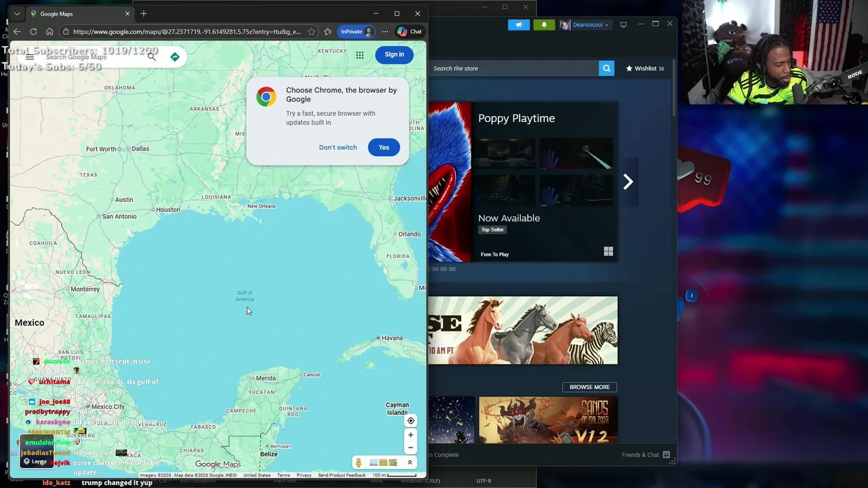Show your location on the map
The image size is (868, 488).
point(410,420)
